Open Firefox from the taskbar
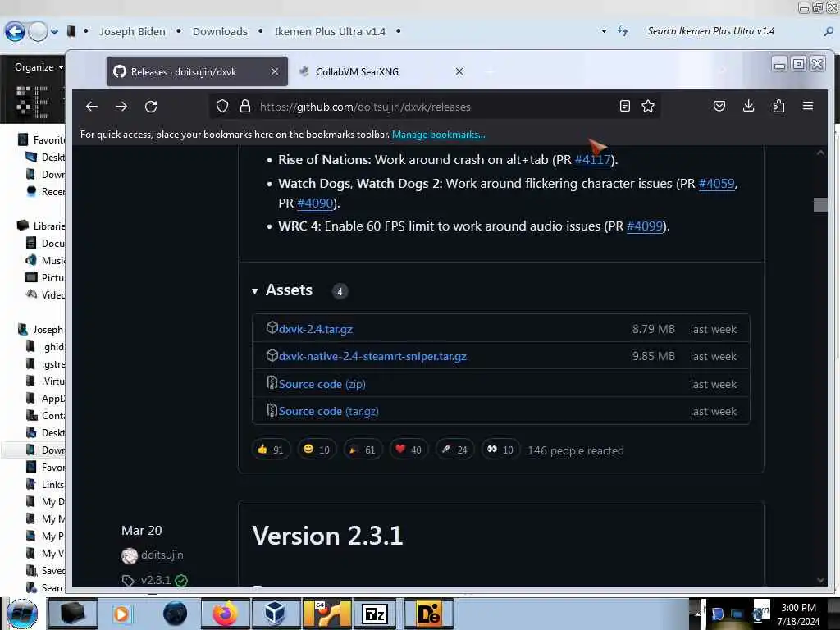The width and height of the screenshot is (840, 630). (225, 614)
